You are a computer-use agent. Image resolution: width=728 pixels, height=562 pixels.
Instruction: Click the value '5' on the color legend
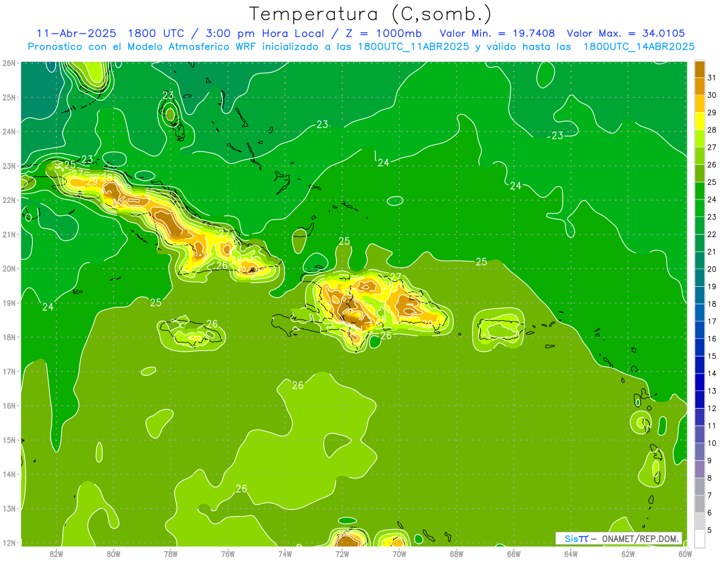[x=710, y=530]
